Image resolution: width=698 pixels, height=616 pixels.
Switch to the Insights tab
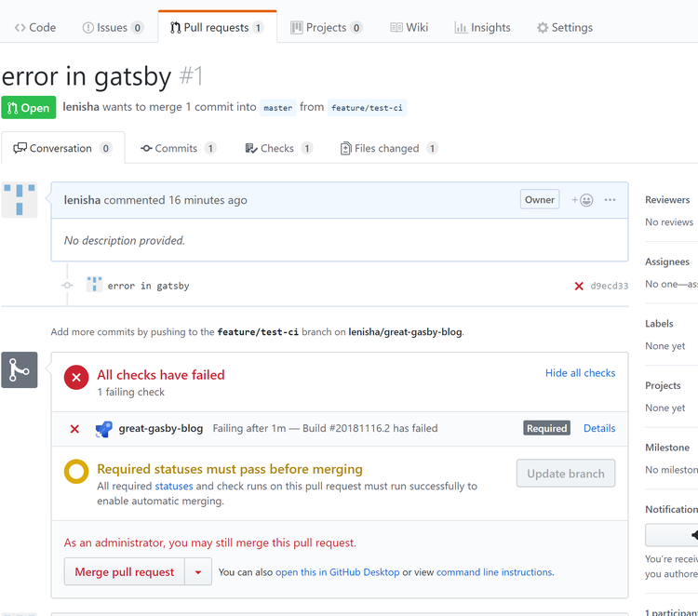(x=482, y=28)
